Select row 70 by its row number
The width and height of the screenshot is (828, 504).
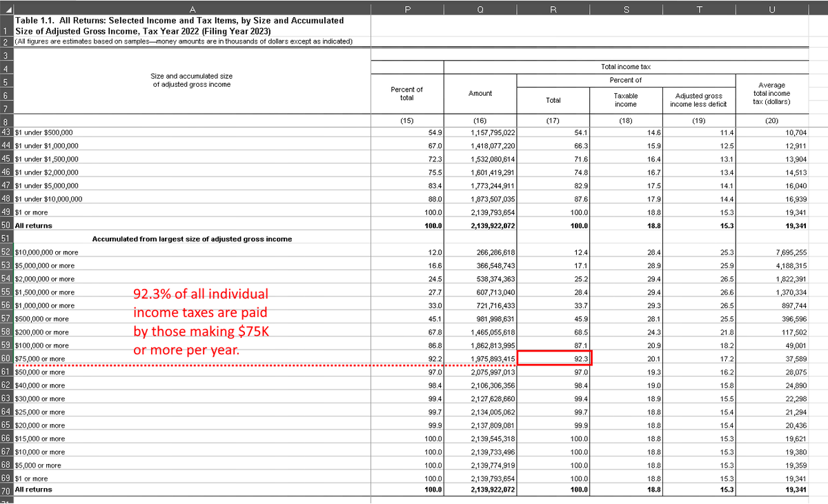pyautogui.click(x=6, y=490)
